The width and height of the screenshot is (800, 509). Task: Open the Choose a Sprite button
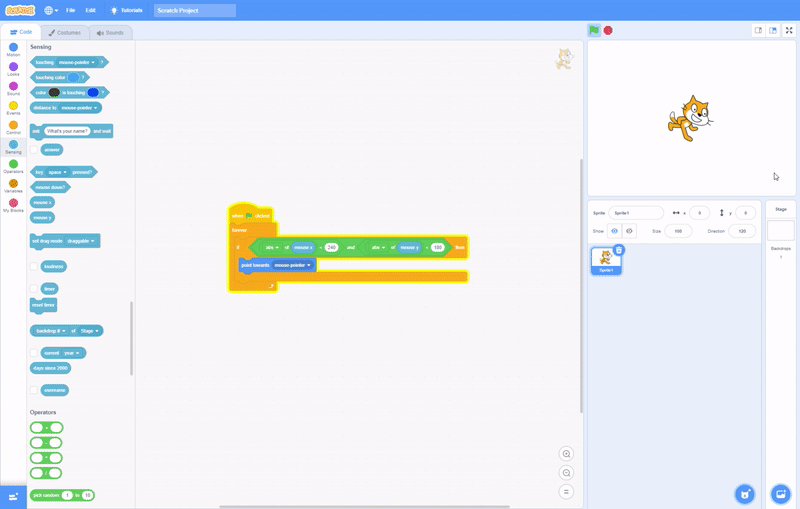click(x=744, y=494)
